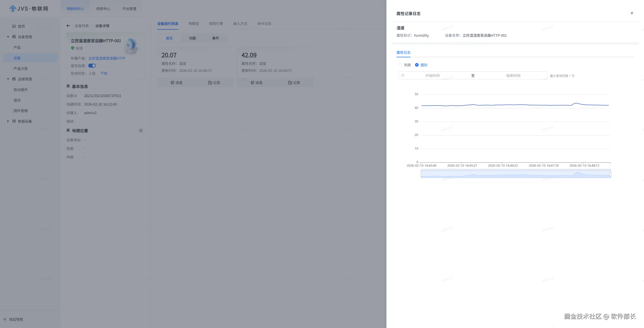Close the 属性记录日志 drawer
Viewport: 644px width, 328px height.
[632, 13]
